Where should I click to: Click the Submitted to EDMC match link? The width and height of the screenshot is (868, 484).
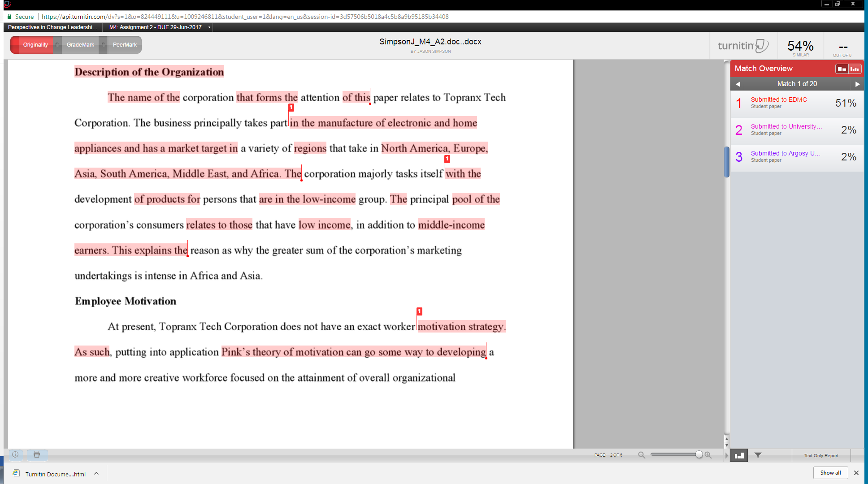779,99
